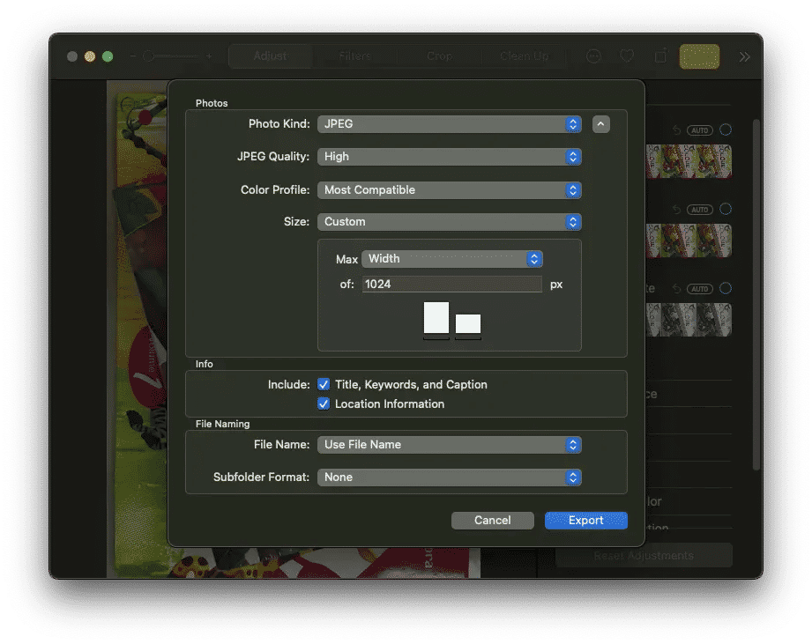Zoom out with the minus icon
The image size is (812, 644).
[x=133, y=56]
